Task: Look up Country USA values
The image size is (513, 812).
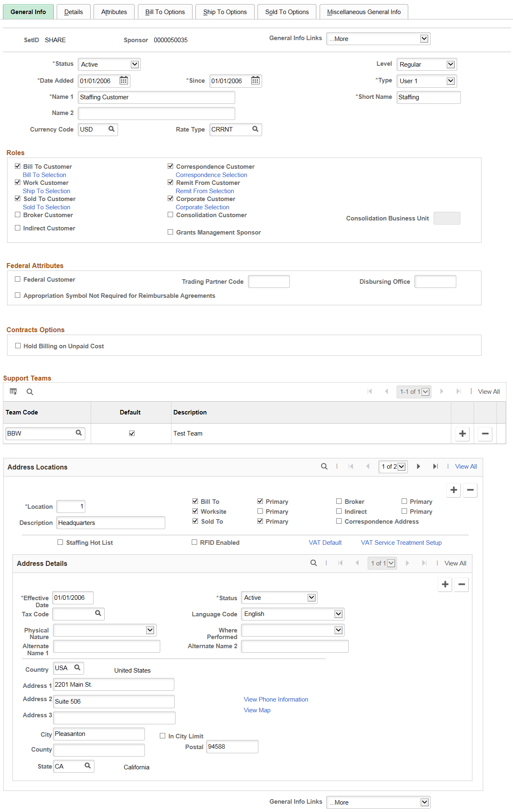Action: coord(77,668)
